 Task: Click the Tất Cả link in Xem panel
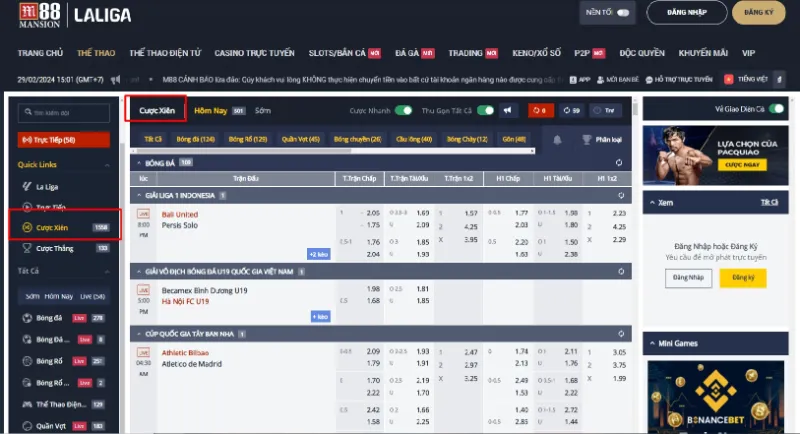[x=769, y=202]
